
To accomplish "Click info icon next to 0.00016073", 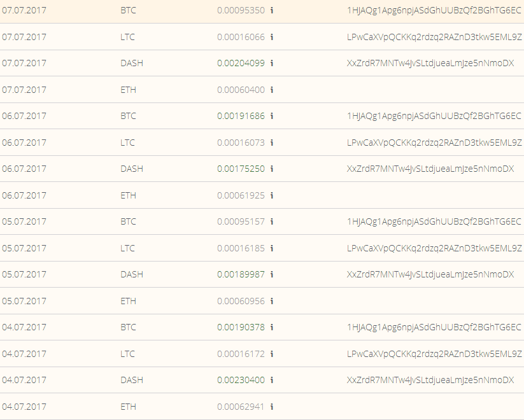I will [272, 143].
